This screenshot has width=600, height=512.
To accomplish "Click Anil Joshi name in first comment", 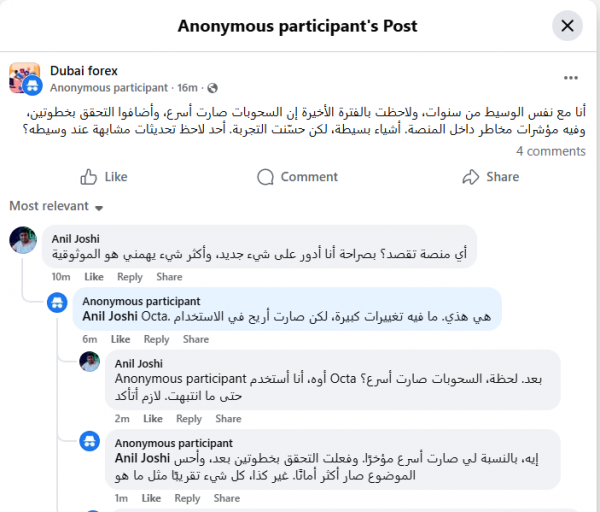I will tap(76, 239).
